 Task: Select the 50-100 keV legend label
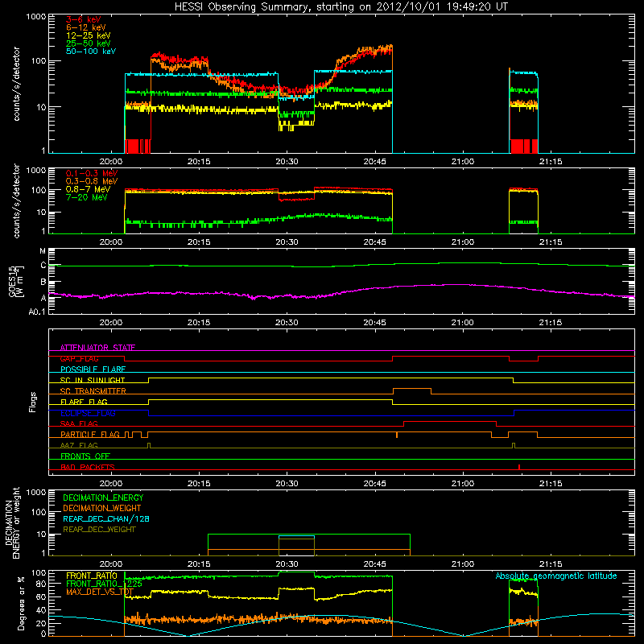[x=90, y=52]
